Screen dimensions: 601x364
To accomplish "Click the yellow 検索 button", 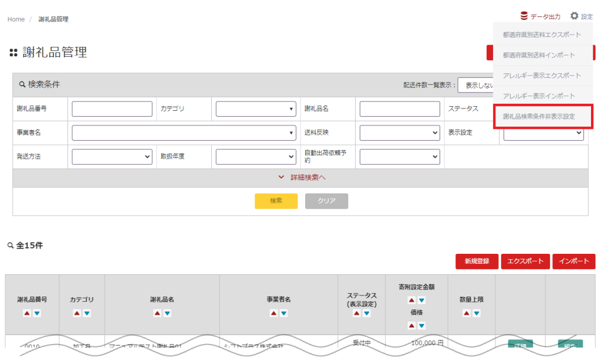I will [x=276, y=201].
